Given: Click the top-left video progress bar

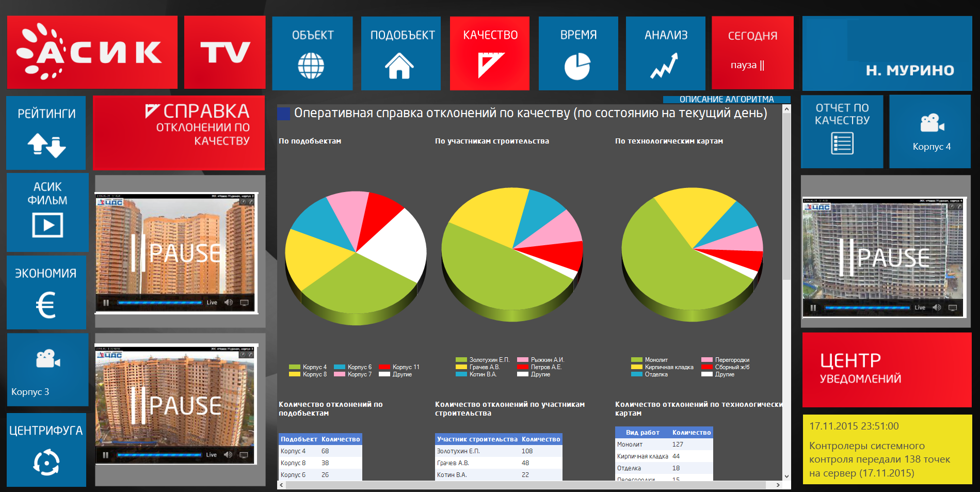Looking at the screenshot, I should (x=159, y=303).
